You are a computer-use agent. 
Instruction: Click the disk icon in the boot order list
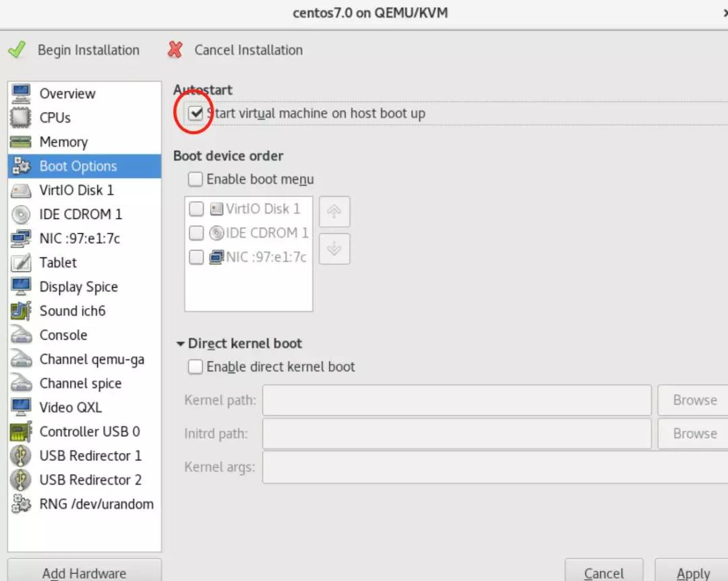coord(216,209)
